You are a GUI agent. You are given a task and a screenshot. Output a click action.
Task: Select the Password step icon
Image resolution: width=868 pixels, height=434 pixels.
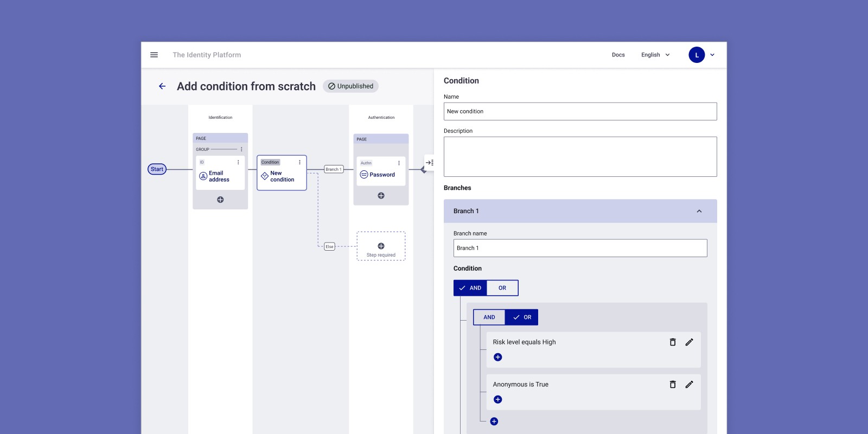pos(364,175)
